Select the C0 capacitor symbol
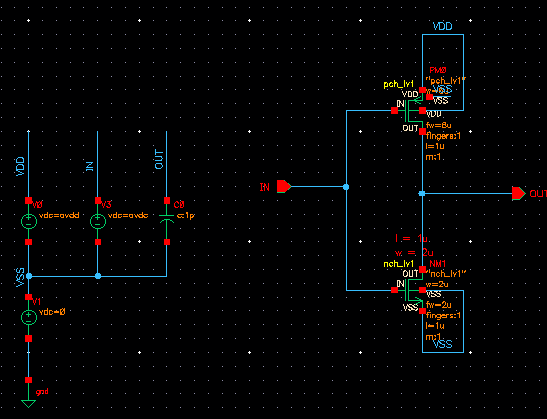The image size is (547, 419). [167, 219]
